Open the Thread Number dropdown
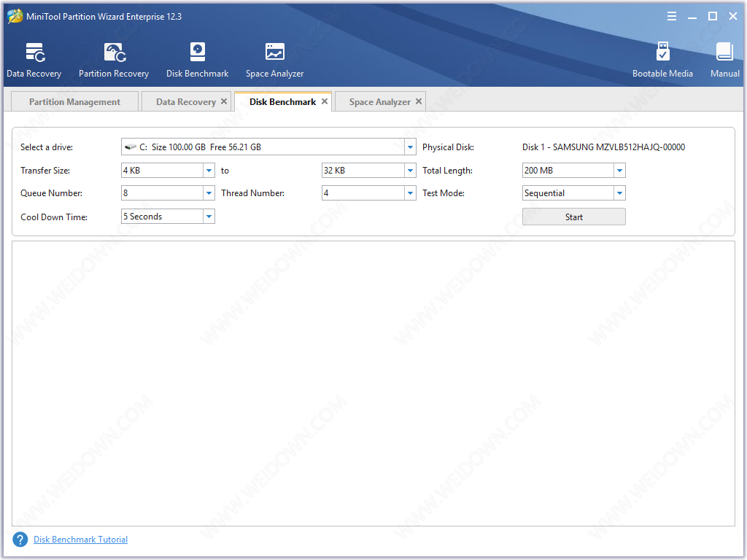747x560 pixels. [x=410, y=193]
